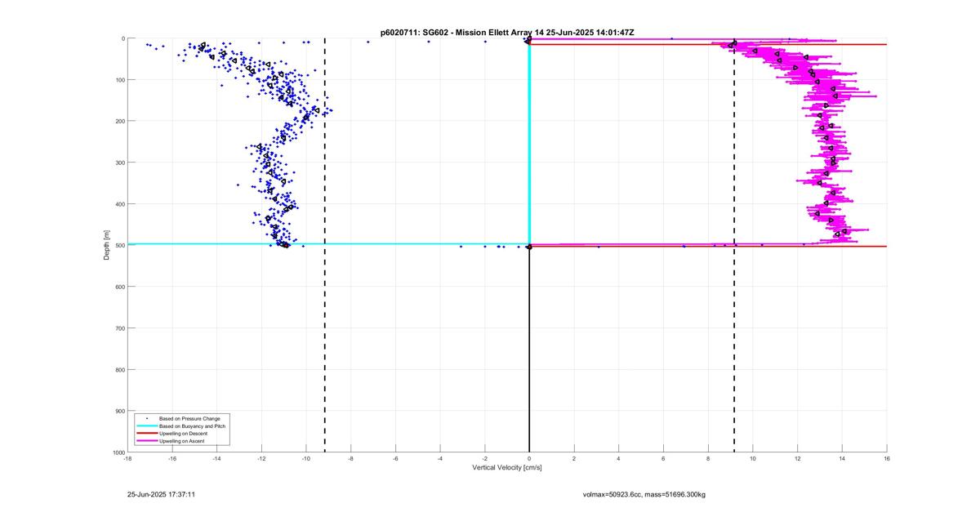This screenshot has width=980, height=508.
Task: Click the x-axis tick label '6'
Action: point(663,458)
